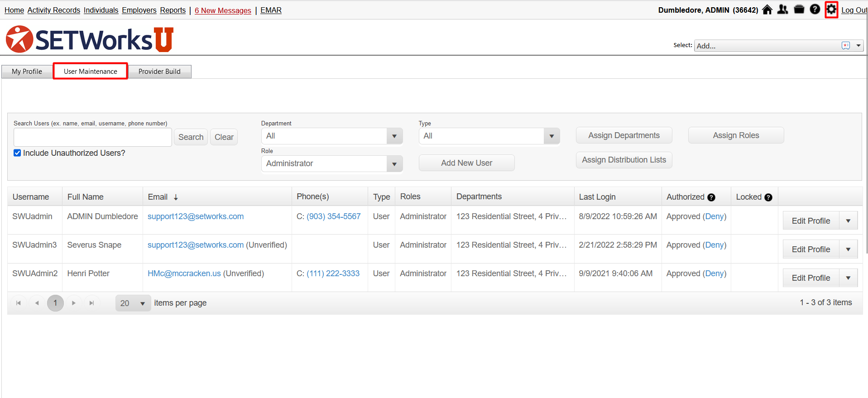Uncheck Include Unauthorized Users checkbox
Screen dimensions: 868x398
point(17,153)
